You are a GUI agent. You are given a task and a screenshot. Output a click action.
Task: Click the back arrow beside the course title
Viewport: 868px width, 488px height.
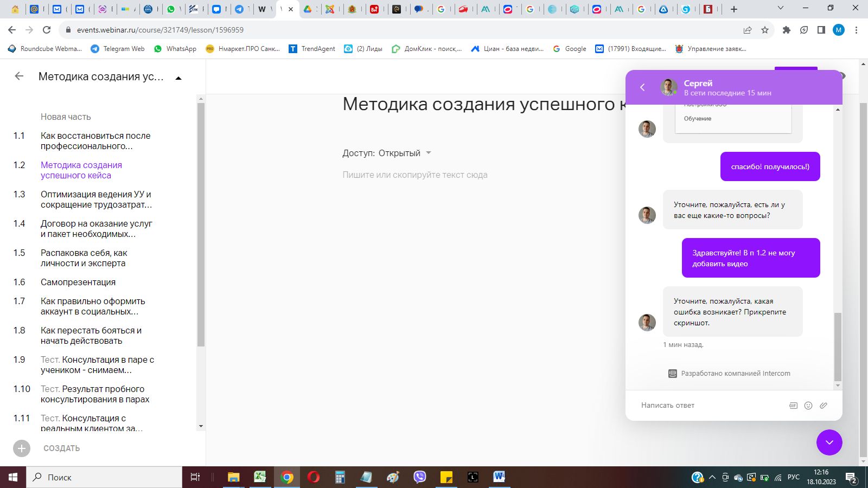point(19,76)
